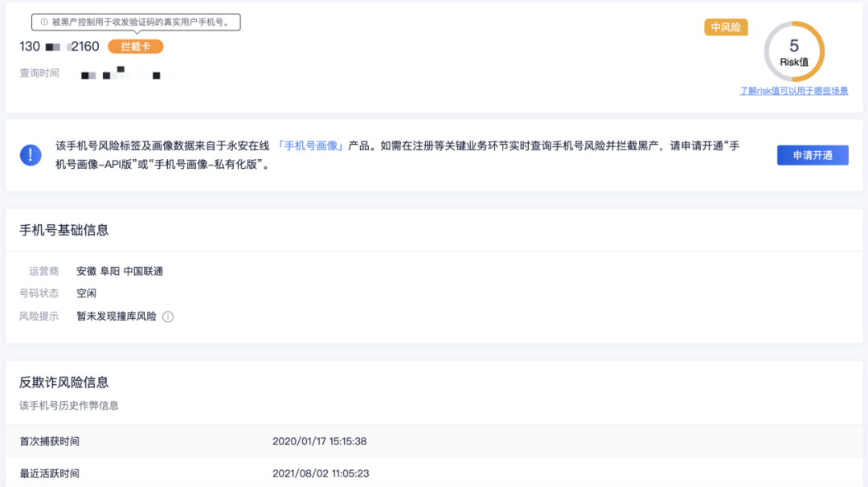The image size is (868, 487).
Task: Click the info icon beside 暂未发现撞库风险
Action: [168, 317]
